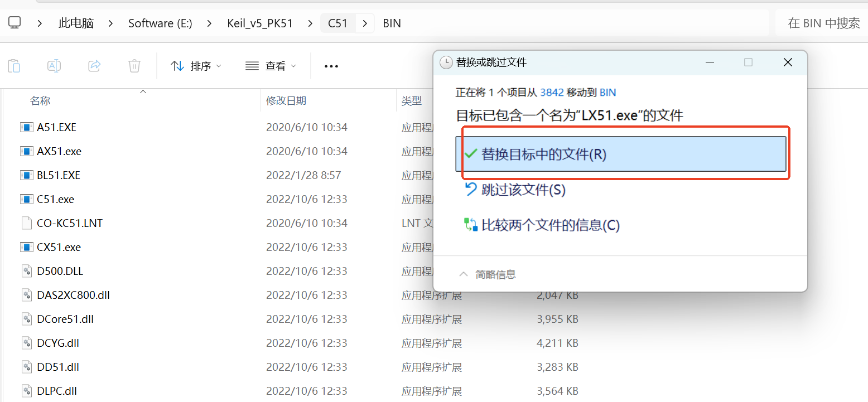
Task: Click the DCore51.dll file icon
Action: [x=26, y=319]
